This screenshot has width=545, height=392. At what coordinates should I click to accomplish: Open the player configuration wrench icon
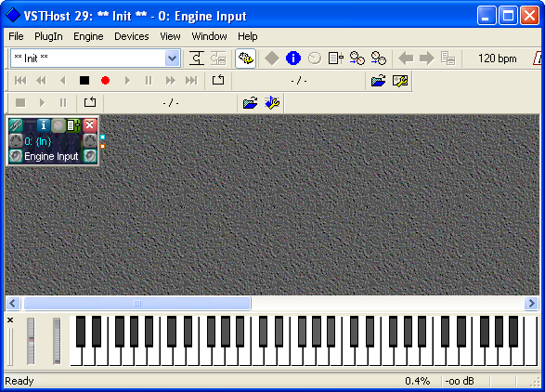coord(400,81)
